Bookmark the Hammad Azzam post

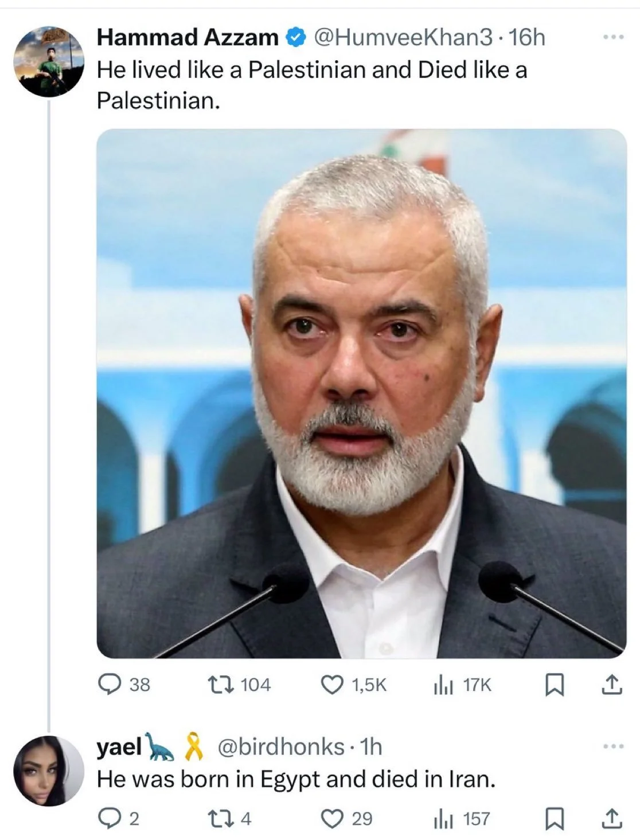(554, 683)
